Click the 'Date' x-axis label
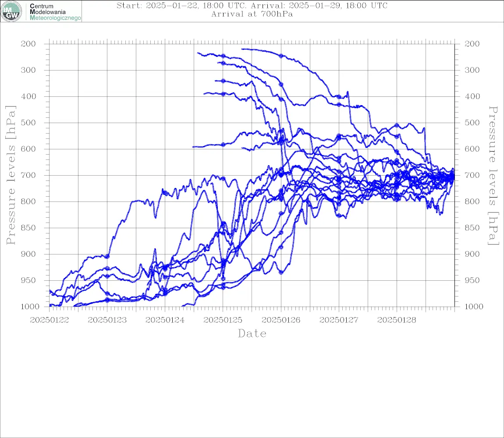The image size is (504, 438). pyautogui.click(x=252, y=333)
